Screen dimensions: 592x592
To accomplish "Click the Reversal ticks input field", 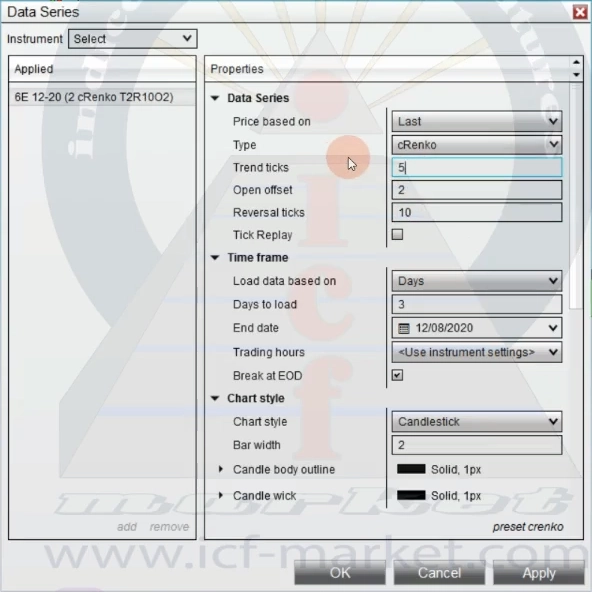I will click(477, 213).
